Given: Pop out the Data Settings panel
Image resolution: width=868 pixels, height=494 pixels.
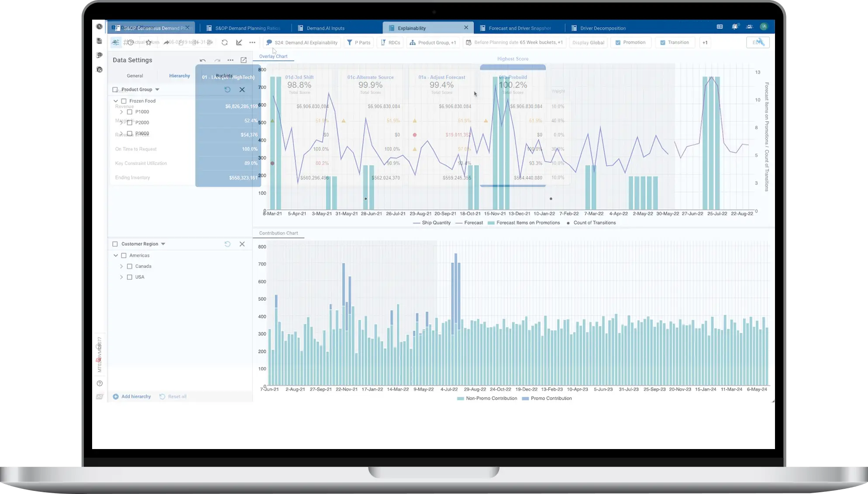Looking at the screenshot, I should [x=244, y=60].
